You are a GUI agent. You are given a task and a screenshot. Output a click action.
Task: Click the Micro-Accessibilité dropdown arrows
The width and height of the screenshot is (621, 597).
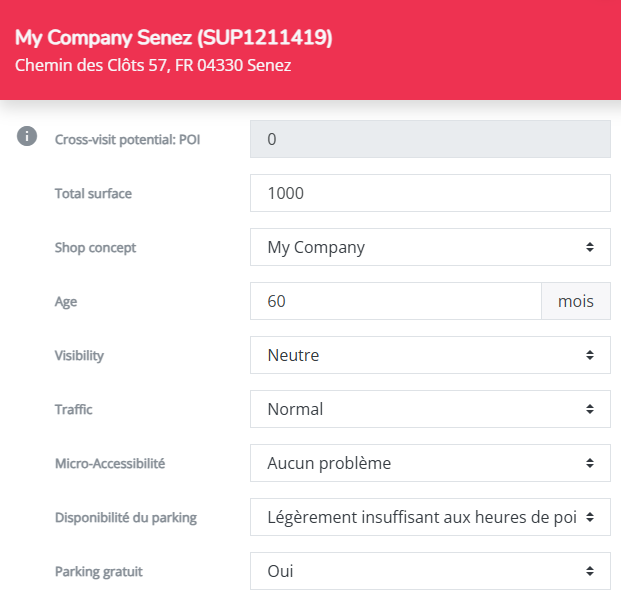click(x=590, y=463)
